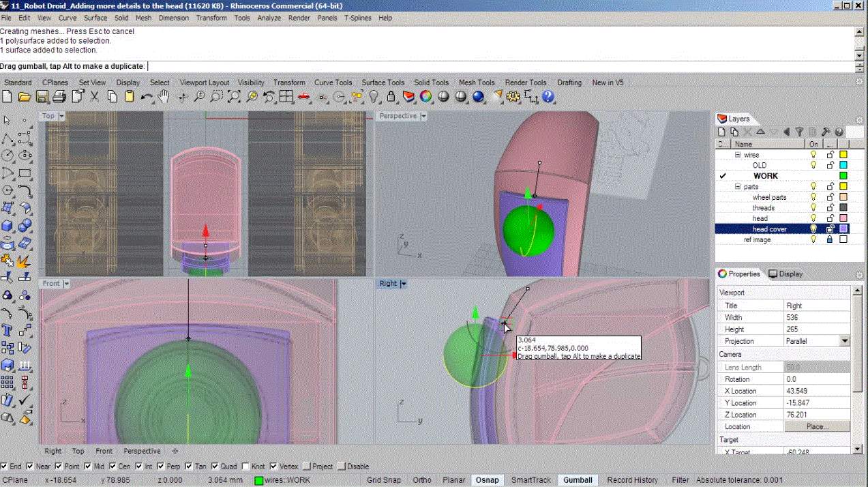The image size is (868, 487).
Task: Toggle SmartTrack in status bar
Action: (x=531, y=480)
